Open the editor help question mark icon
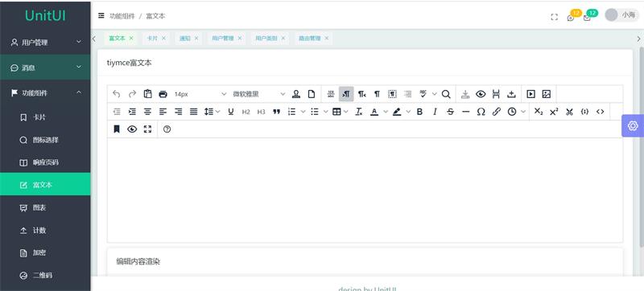Image resolution: width=644 pixels, height=291 pixels. pos(167,129)
